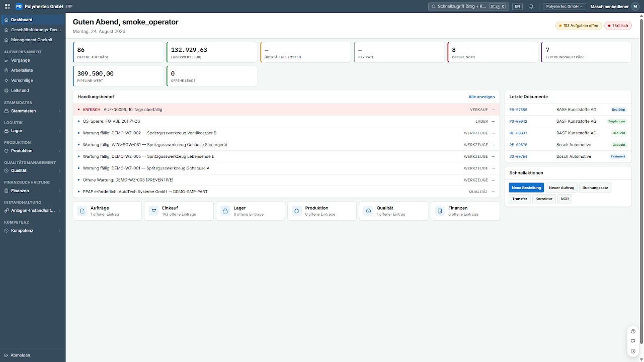Open the history clock icon
The image size is (644, 362).
point(633,351)
